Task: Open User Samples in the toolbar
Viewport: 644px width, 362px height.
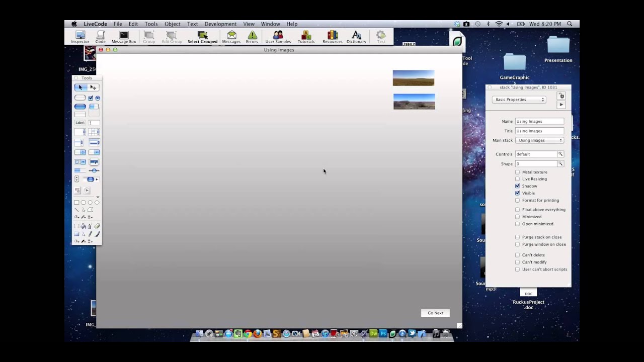Action: [278, 37]
